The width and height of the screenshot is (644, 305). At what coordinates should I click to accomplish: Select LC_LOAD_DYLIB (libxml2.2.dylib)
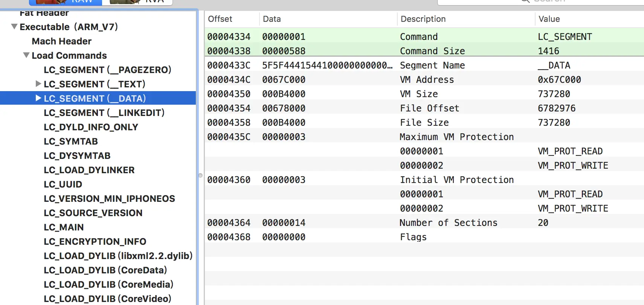point(118,256)
